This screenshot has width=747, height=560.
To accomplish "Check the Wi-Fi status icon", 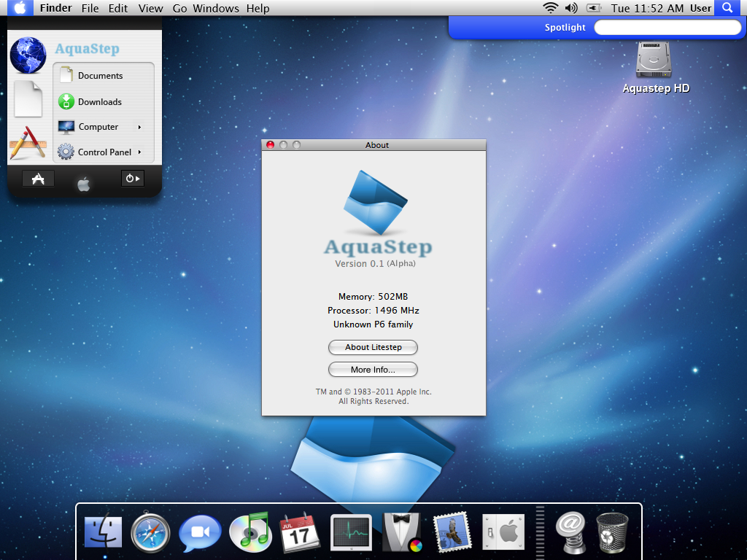I will point(550,7).
